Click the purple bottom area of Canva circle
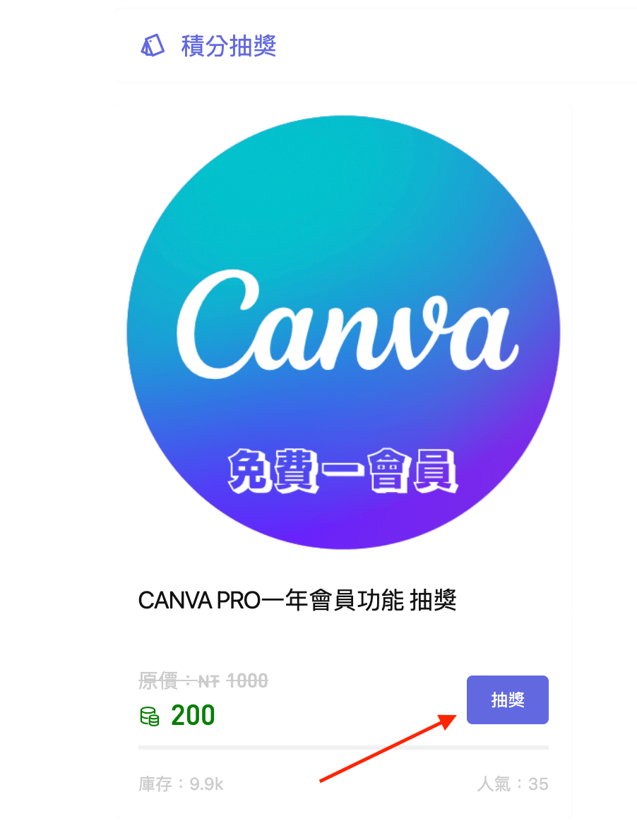Screen dimensions: 637x840 (343, 522)
